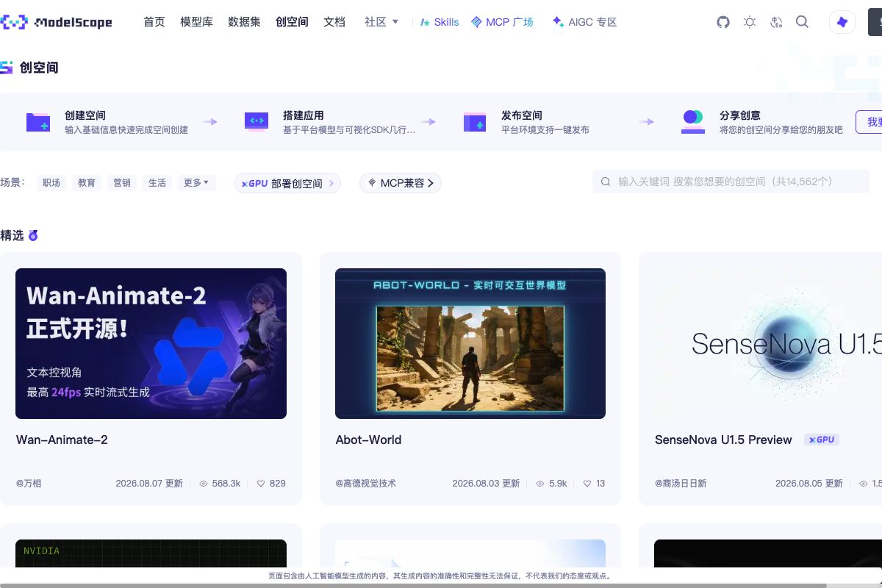The height and width of the screenshot is (588, 882).
Task: Click the heart icon on Abot-World card
Action: click(587, 484)
